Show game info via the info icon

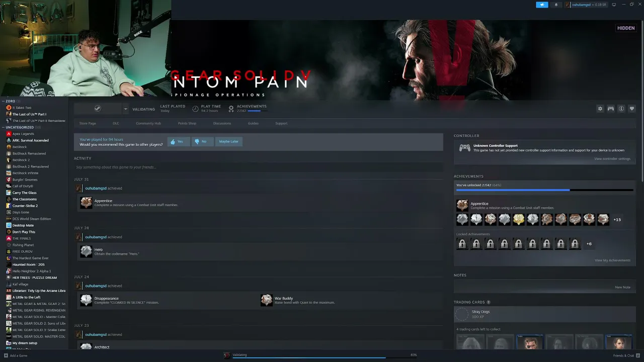(621, 109)
